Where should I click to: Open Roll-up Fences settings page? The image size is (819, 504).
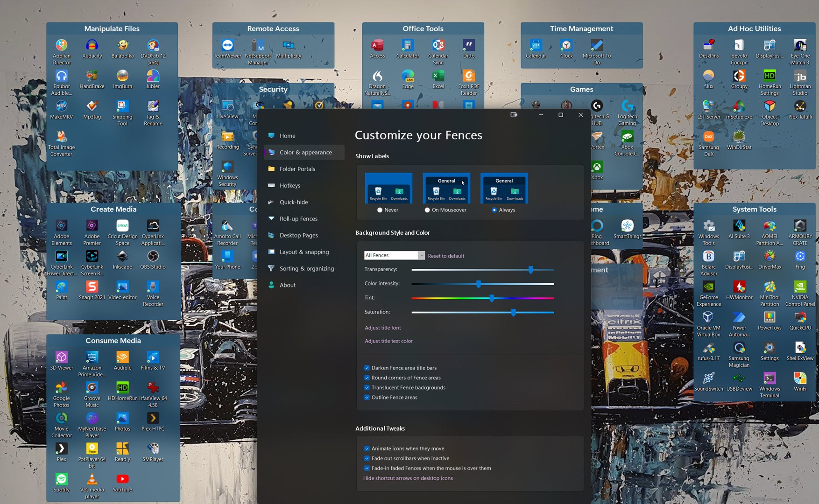point(304,218)
